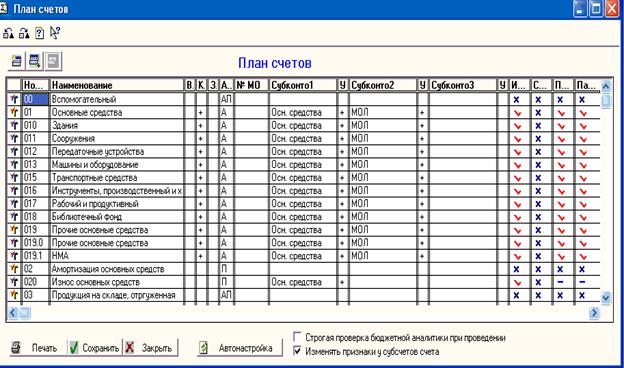
Task: Open the help question mark icon
Action: pos(39,33)
